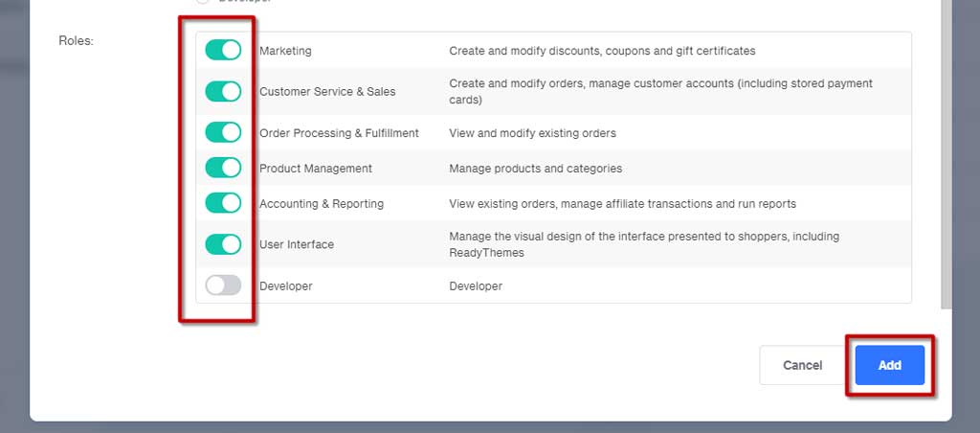Click the Product Management label
The height and width of the screenshot is (433, 980).
[x=316, y=169]
